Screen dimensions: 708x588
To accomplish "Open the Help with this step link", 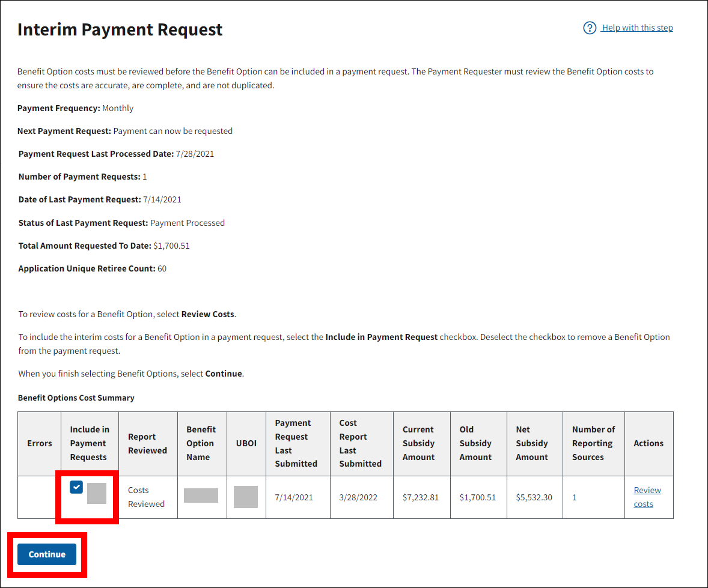I will pyautogui.click(x=637, y=28).
